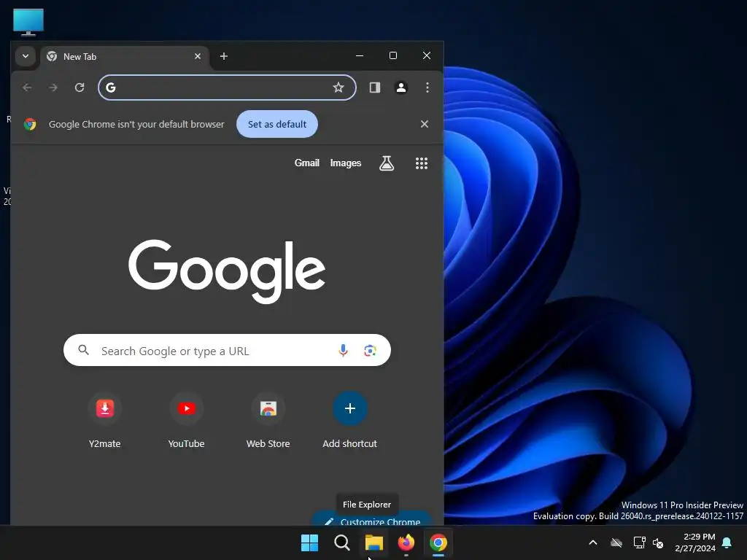Image resolution: width=747 pixels, height=560 pixels.
Task: Focus the Chrome address bar
Action: [x=227, y=87]
